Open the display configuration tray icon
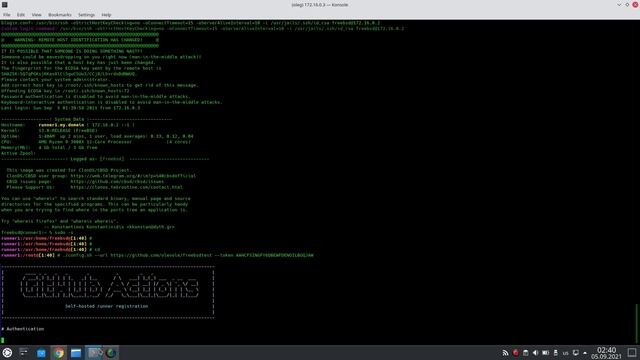This screenshot has height=360, width=640. click(x=576, y=353)
